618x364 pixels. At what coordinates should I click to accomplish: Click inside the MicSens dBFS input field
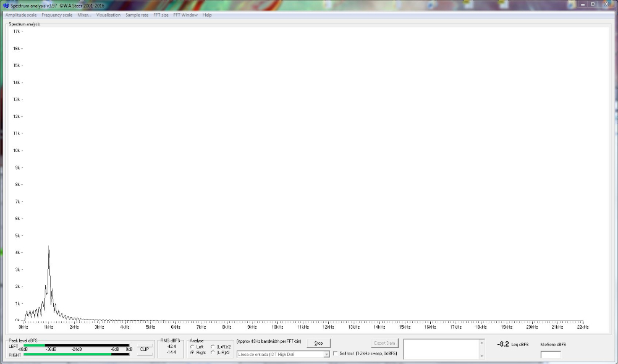(x=550, y=355)
